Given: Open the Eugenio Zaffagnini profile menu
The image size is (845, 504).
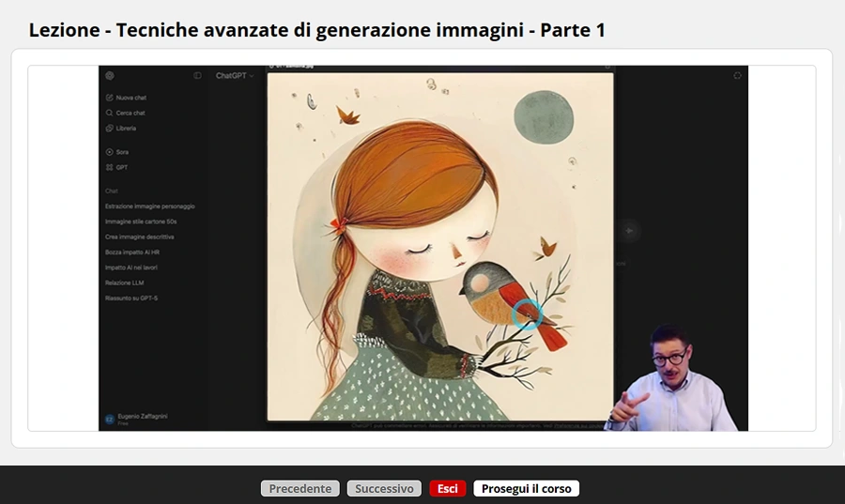Looking at the screenshot, I should coord(136,419).
